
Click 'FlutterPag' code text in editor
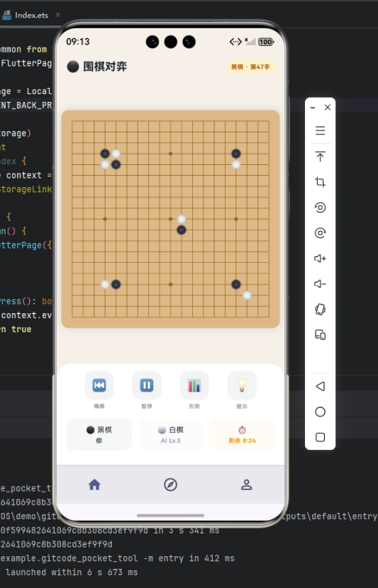coord(26,63)
